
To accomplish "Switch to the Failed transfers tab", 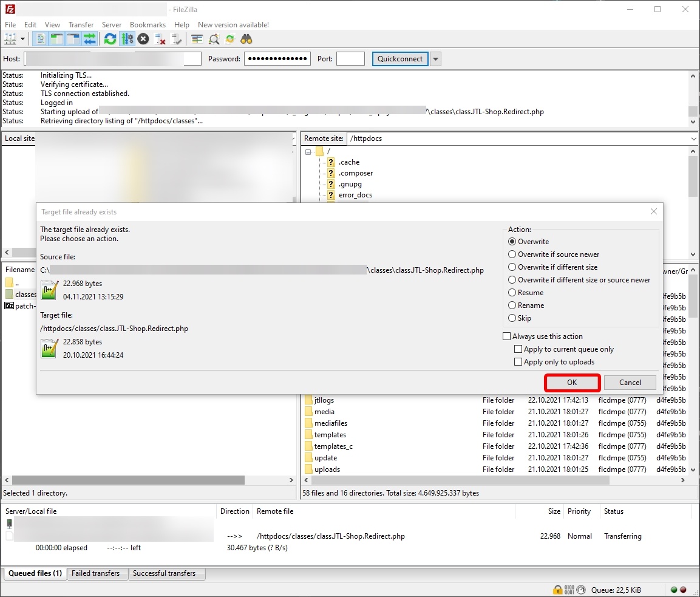I will tap(95, 573).
